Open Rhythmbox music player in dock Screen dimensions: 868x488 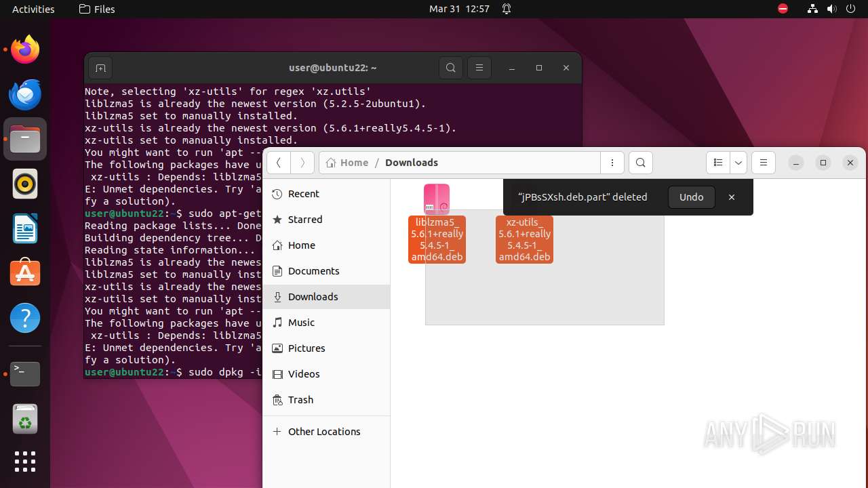tap(25, 184)
